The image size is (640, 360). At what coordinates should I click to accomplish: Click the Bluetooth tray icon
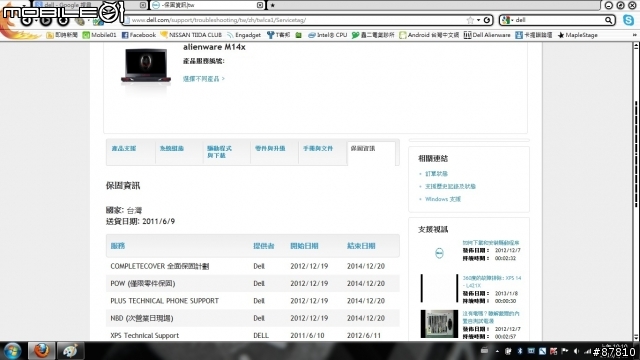point(520,351)
